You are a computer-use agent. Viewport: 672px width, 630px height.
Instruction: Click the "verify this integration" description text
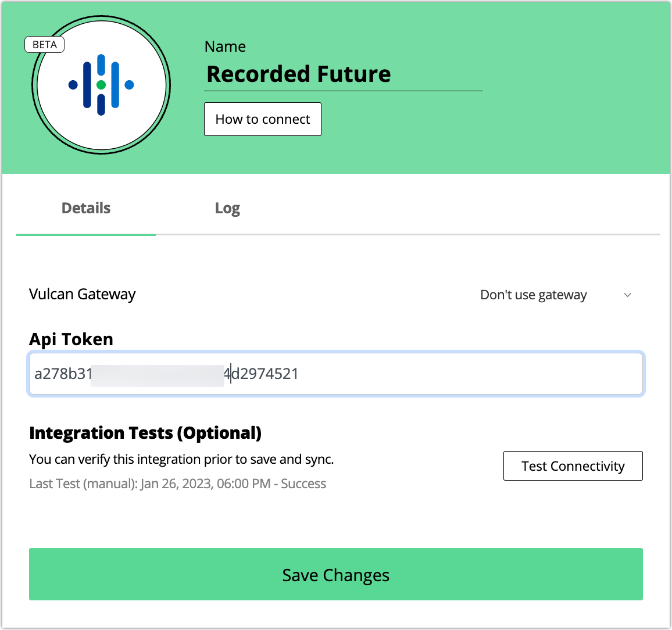pos(181,459)
